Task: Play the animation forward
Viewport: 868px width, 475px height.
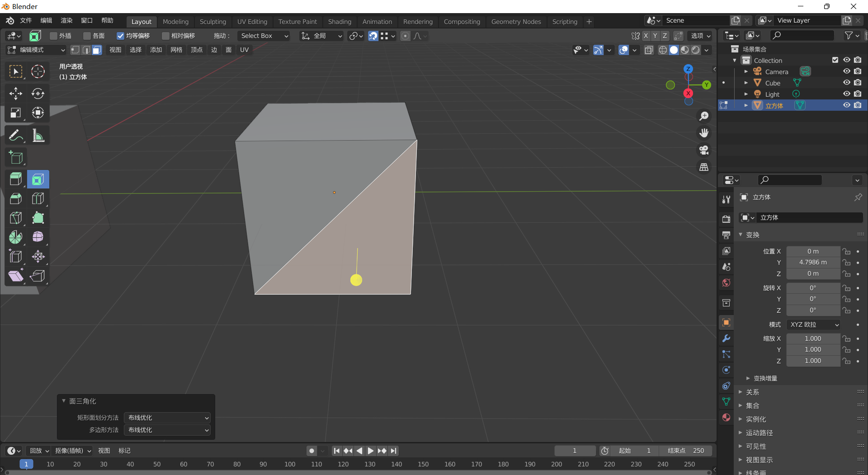Action: [x=370, y=451]
